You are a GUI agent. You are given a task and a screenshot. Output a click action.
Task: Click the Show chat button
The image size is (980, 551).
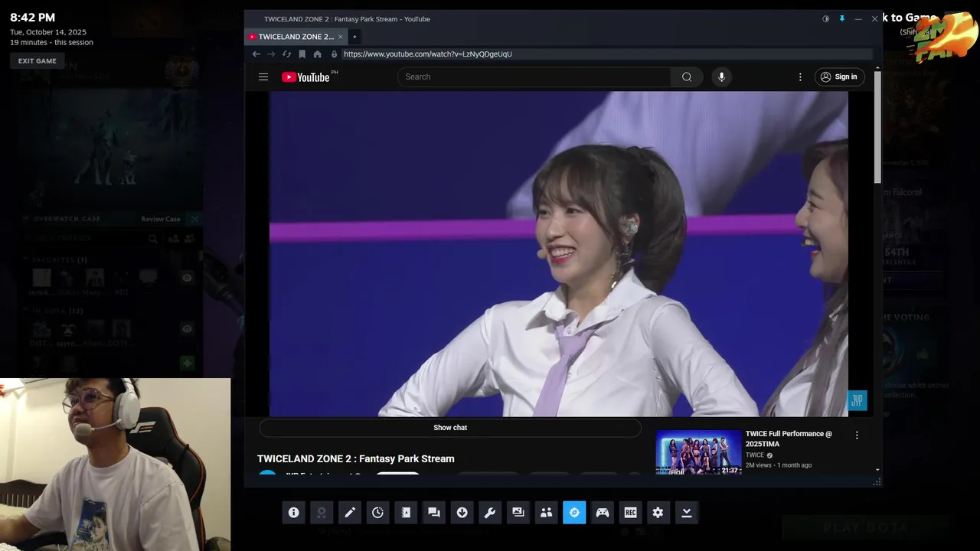coord(450,428)
